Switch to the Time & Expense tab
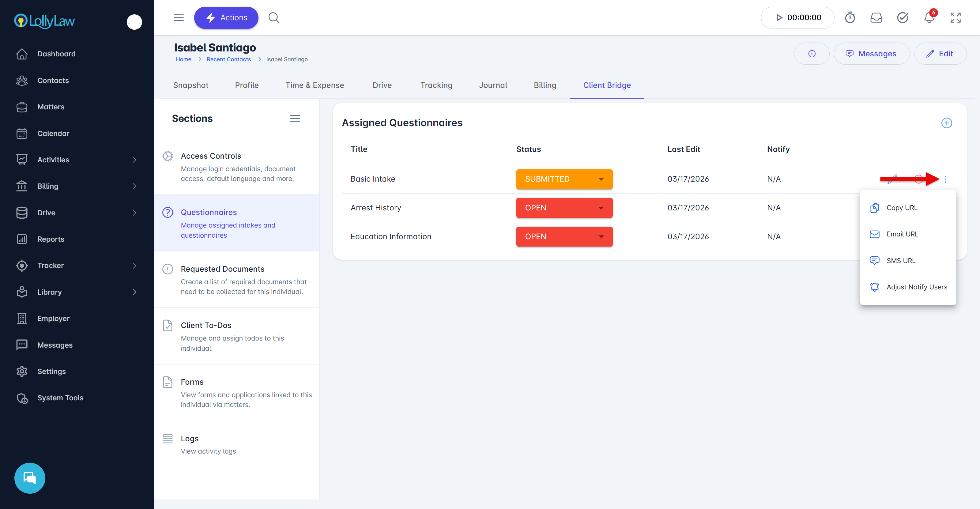Image resolution: width=980 pixels, height=509 pixels. 315,85
